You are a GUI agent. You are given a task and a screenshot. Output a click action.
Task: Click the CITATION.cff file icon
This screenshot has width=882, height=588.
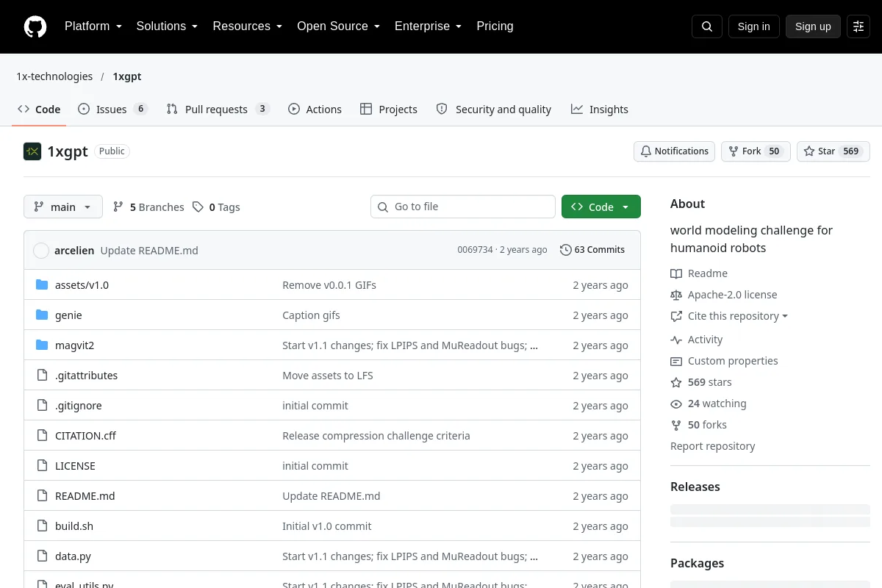click(42, 436)
